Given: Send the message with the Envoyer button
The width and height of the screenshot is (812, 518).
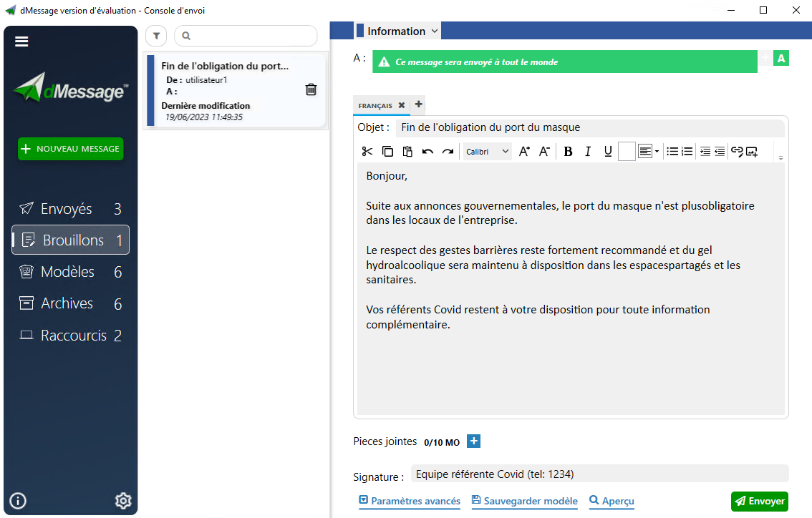Looking at the screenshot, I should click(759, 502).
